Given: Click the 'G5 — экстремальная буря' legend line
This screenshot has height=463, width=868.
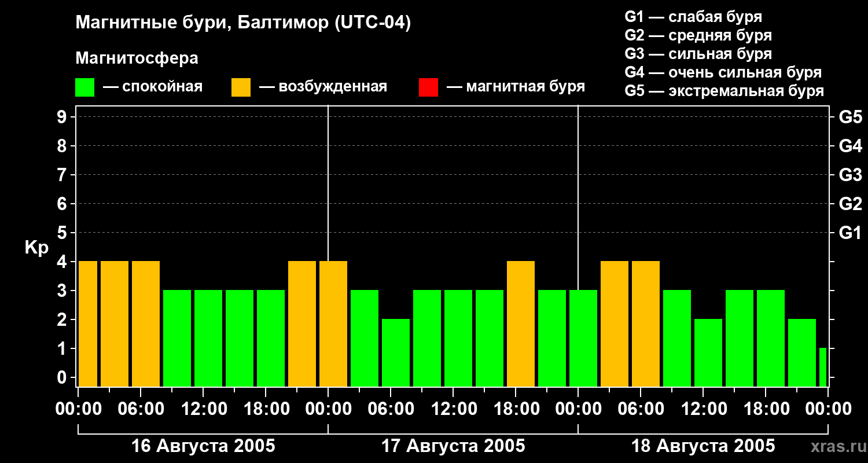Looking at the screenshot, I should (x=724, y=91).
